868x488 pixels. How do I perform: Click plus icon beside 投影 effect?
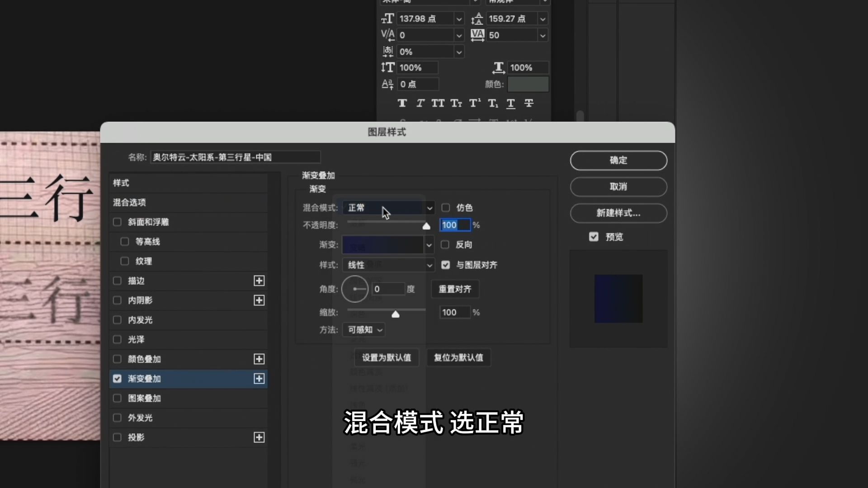(259, 437)
